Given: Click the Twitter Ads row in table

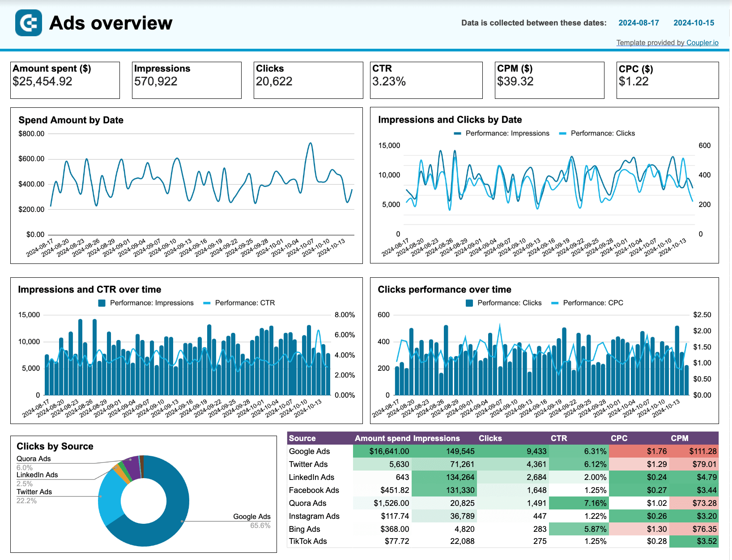Looking at the screenshot, I should click(x=503, y=464).
